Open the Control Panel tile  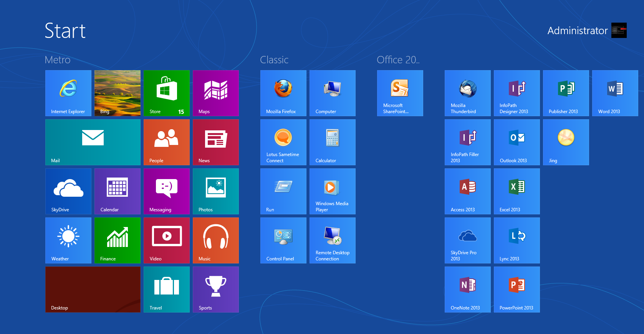click(283, 240)
